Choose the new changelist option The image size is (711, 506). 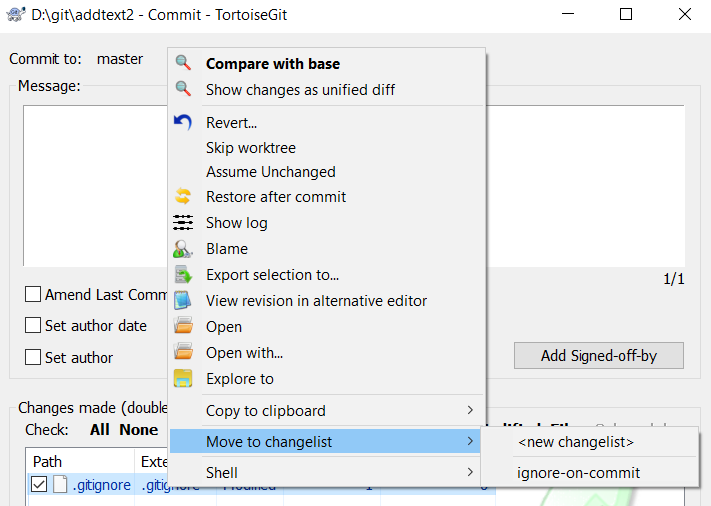pos(575,441)
